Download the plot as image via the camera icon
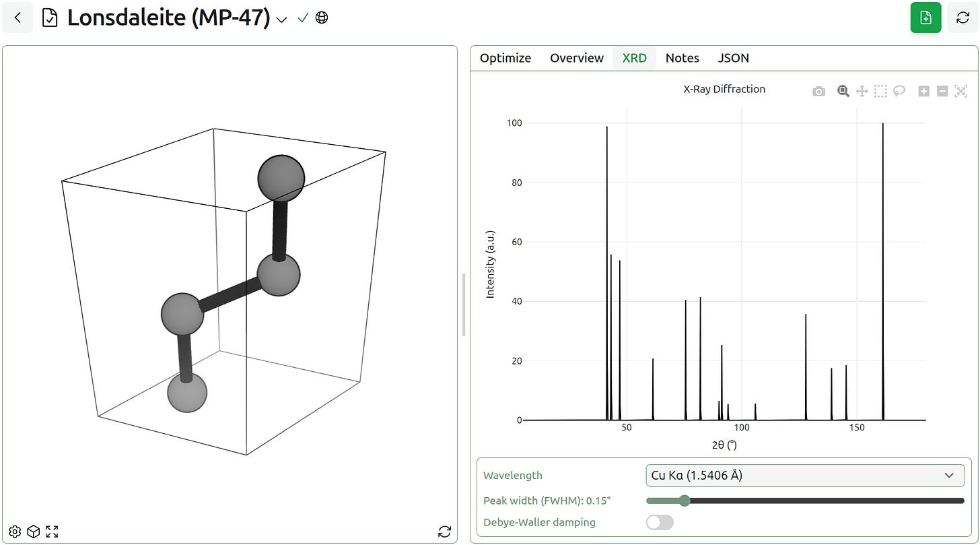 tap(818, 91)
